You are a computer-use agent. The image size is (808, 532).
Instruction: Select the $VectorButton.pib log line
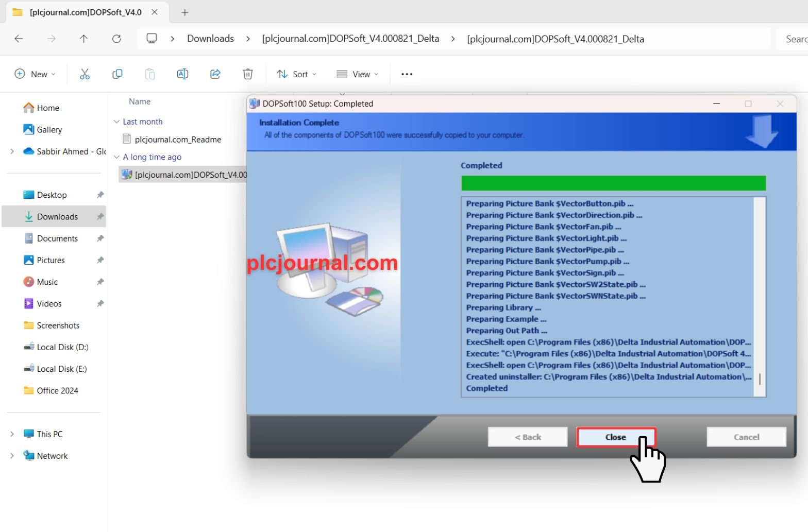[549, 203]
